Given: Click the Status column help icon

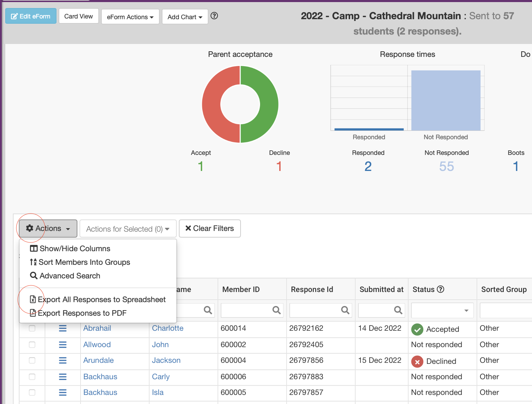Looking at the screenshot, I should pos(441,289).
